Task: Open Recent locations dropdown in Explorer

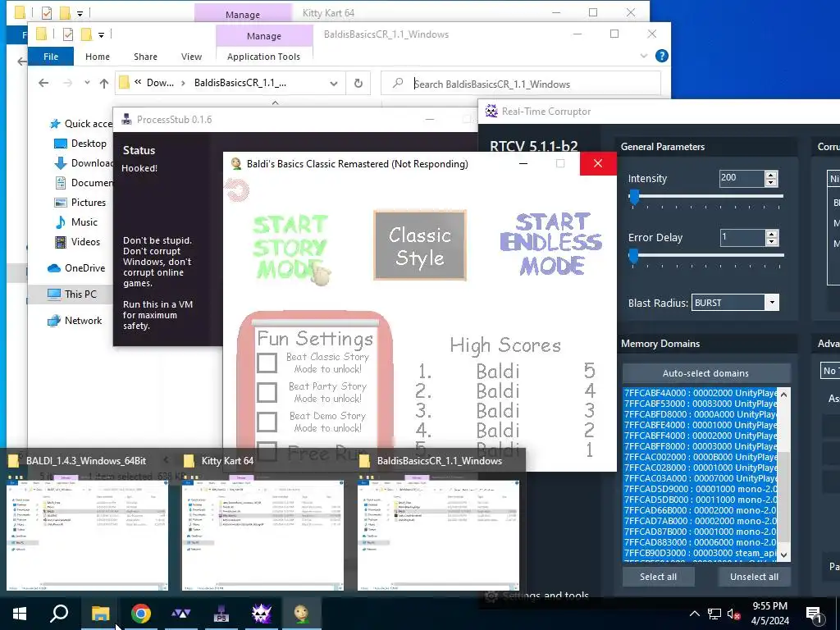Action: (87, 83)
